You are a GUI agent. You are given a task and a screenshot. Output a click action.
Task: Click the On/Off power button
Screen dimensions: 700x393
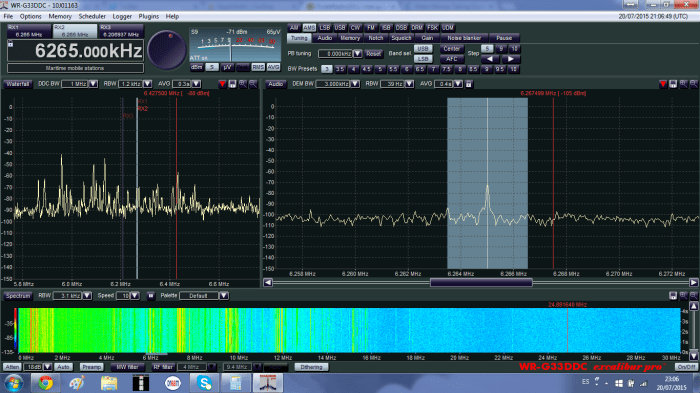[x=686, y=367]
